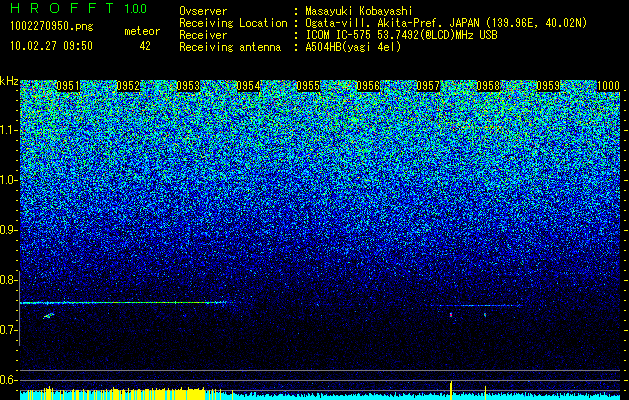629x400 pixels.
Task: Select the filename 1002270950.png
Action: tap(52, 27)
